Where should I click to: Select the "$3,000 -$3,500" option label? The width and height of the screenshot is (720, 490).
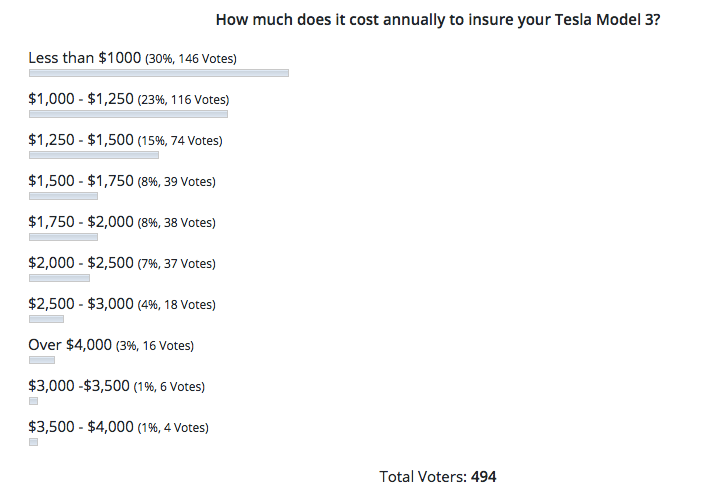(x=79, y=386)
